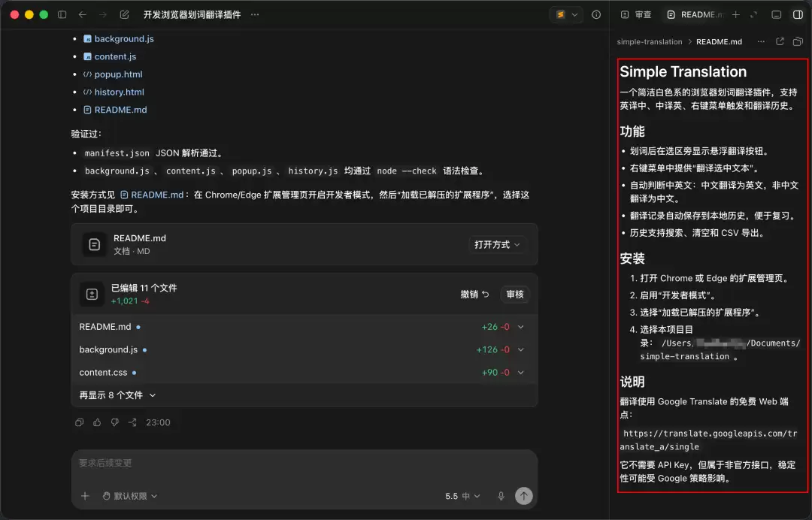Click inline README.md link in 安装方式 sentence
The width and height of the screenshot is (812, 520).
click(157, 195)
